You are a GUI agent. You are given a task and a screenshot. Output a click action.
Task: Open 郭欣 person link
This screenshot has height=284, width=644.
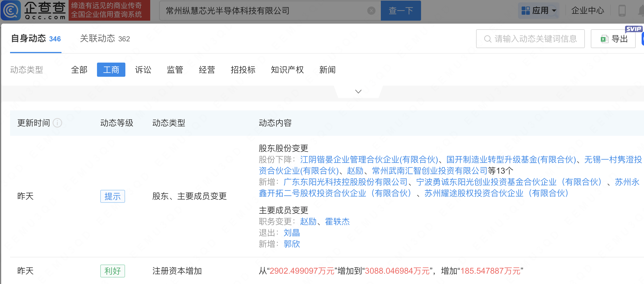292,244
